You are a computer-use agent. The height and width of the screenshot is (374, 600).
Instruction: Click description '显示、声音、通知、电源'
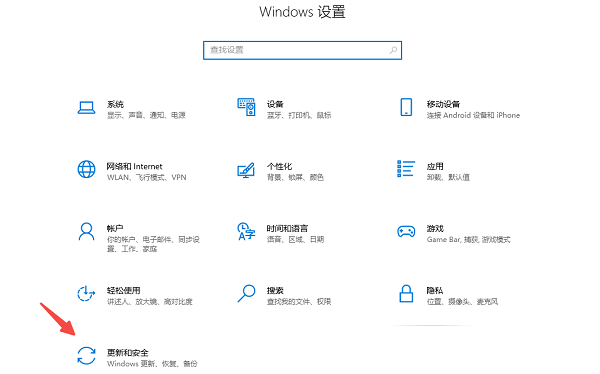[146, 115]
